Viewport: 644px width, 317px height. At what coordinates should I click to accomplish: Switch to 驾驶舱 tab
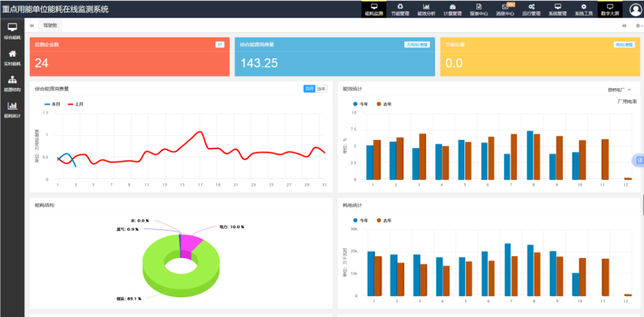[50, 25]
